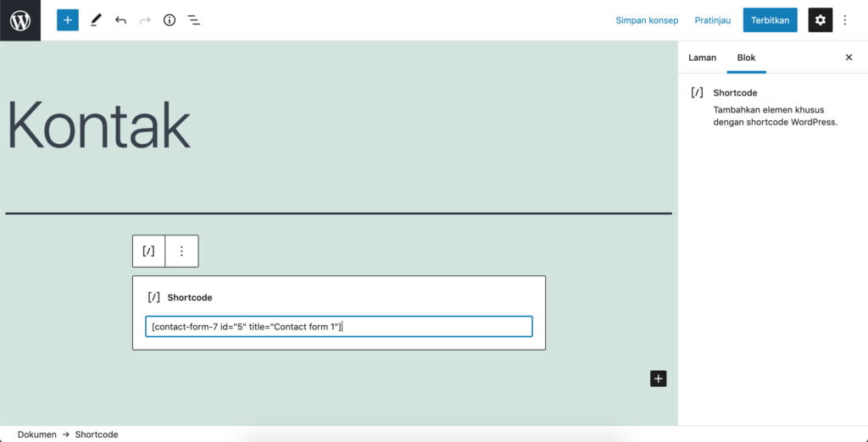Click Simpan konsep to save draft

click(x=647, y=20)
